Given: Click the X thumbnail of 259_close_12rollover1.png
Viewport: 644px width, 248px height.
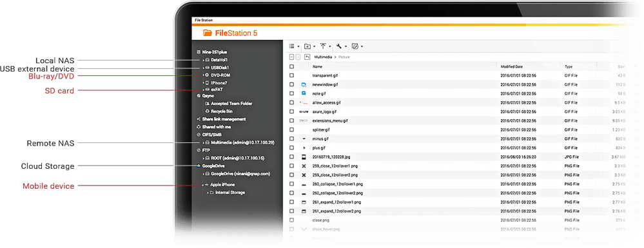Looking at the screenshot, I should (304, 166).
